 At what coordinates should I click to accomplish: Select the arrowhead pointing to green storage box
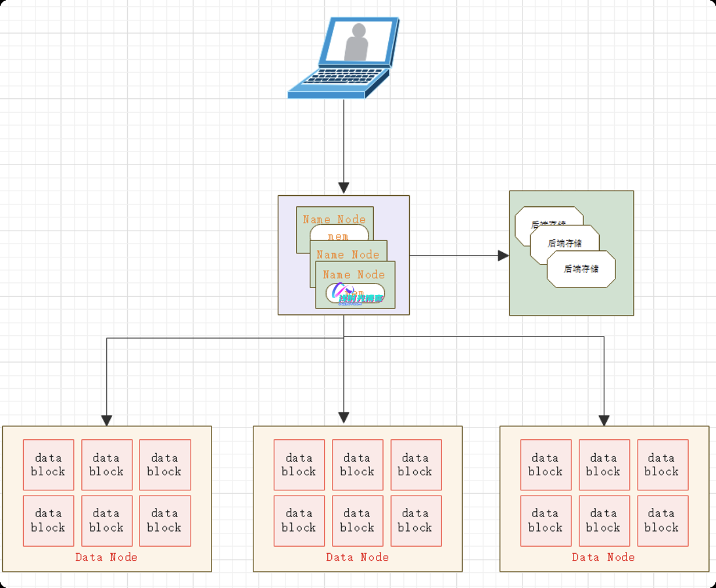[503, 256]
